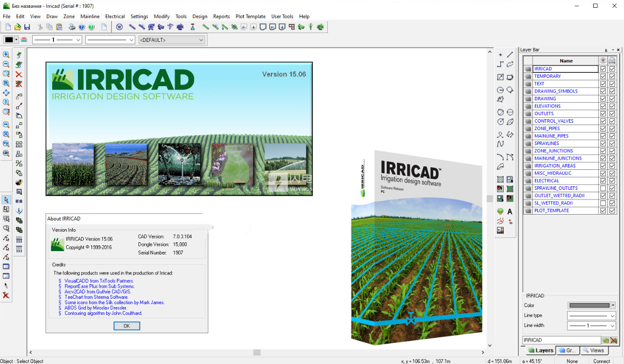
Task: Activate the Select Object arrow tool
Action: [6, 200]
